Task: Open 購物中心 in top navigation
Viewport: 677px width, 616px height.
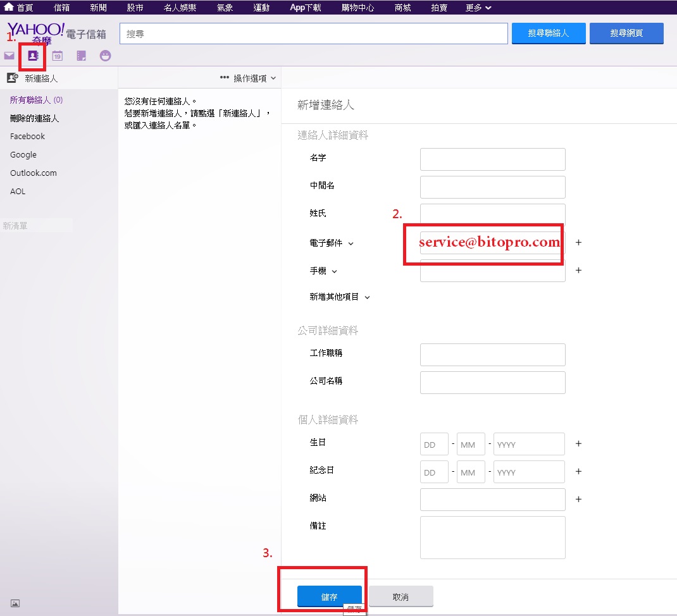Action: tap(358, 8)
